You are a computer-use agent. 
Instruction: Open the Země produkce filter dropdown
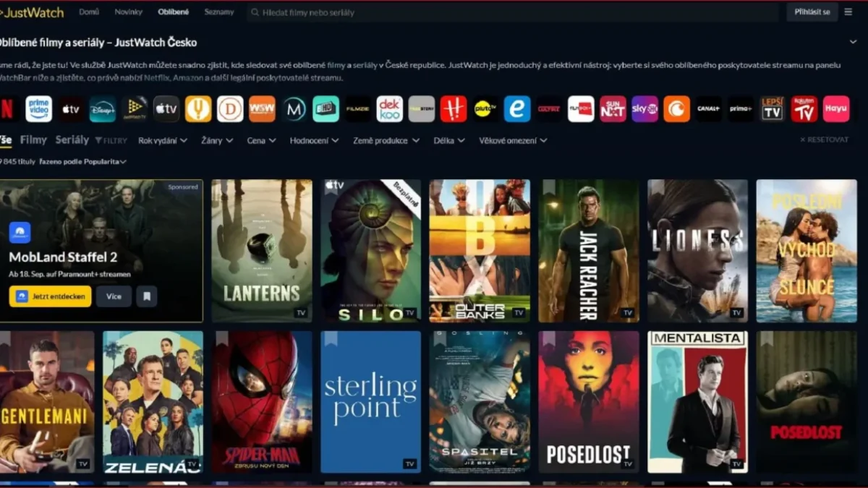click(x=386, y=141)
